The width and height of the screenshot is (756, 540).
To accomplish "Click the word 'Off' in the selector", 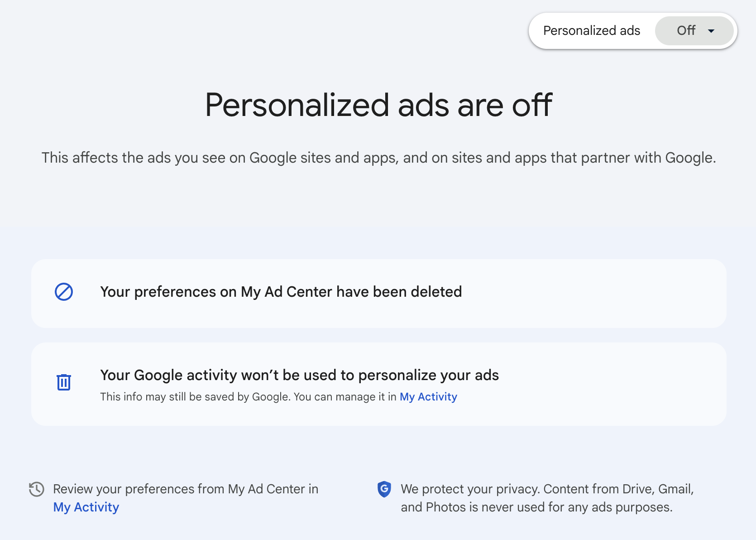I will [x=686, y=31].
